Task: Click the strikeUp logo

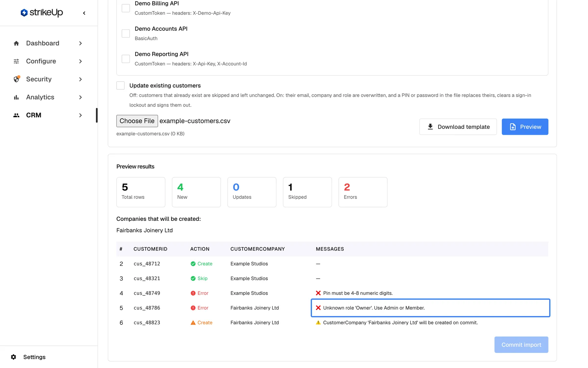Action: point(42,13)
